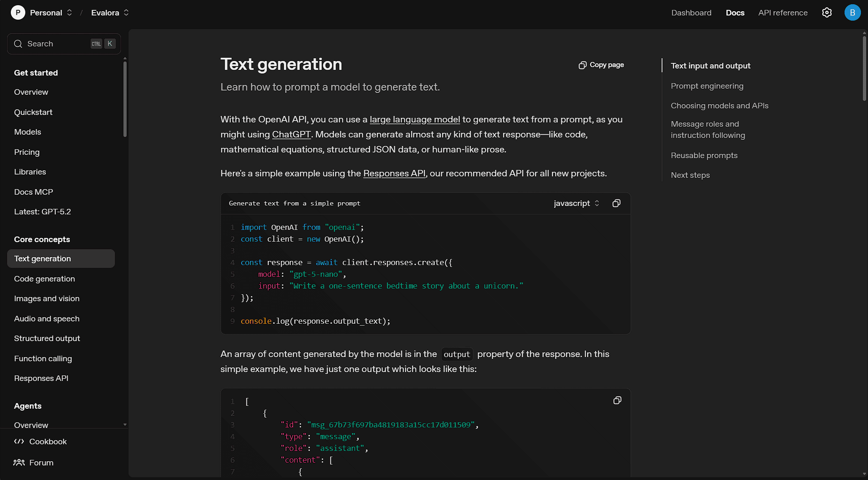The height and width of the screenshot is (480, 868).
Task: Open Structured output in the sidebar
Action: pos(47,338)
